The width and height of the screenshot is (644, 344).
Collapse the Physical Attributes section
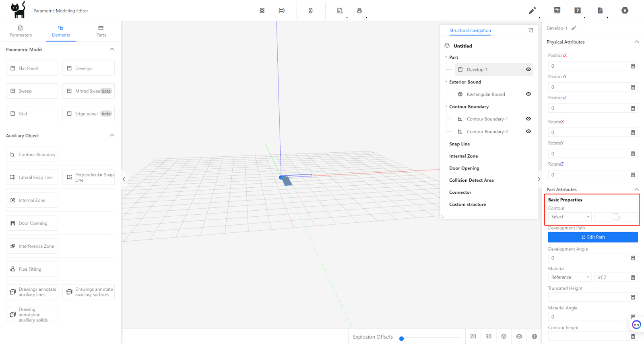click(x=636, y=42)
